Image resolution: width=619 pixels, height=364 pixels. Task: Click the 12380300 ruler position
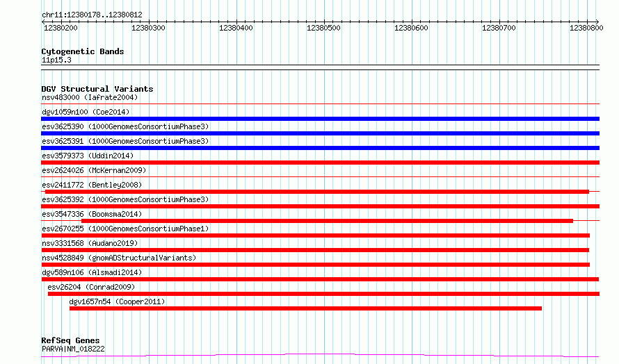point(148,28)
